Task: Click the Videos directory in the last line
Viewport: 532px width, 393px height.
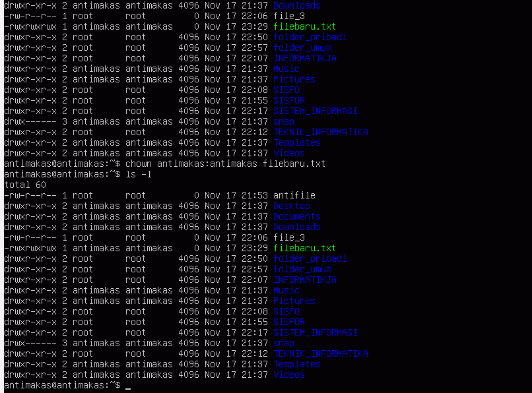Action: (x=289, y=375)
